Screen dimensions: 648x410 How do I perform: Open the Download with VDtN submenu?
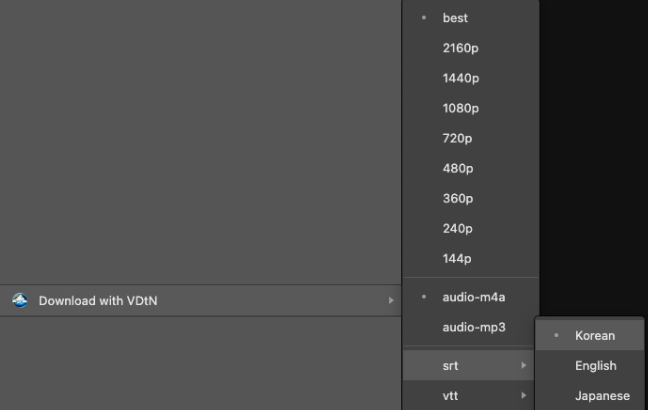[x=98, y=301]
